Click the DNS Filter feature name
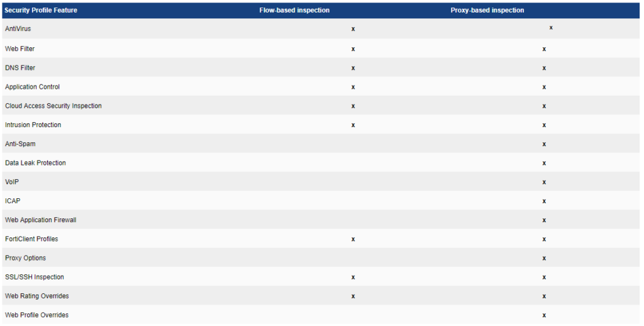Screen dimensions: 644x326 point(20,67)
